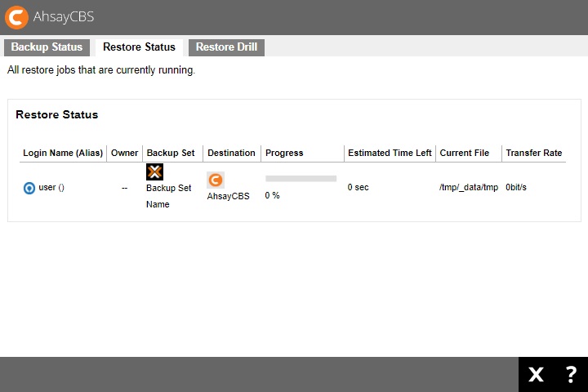The width and height of the screenshot is (588, 392).
Task: Click the orange AhsayCBS destination icon
Action: [x=216, y=180]
